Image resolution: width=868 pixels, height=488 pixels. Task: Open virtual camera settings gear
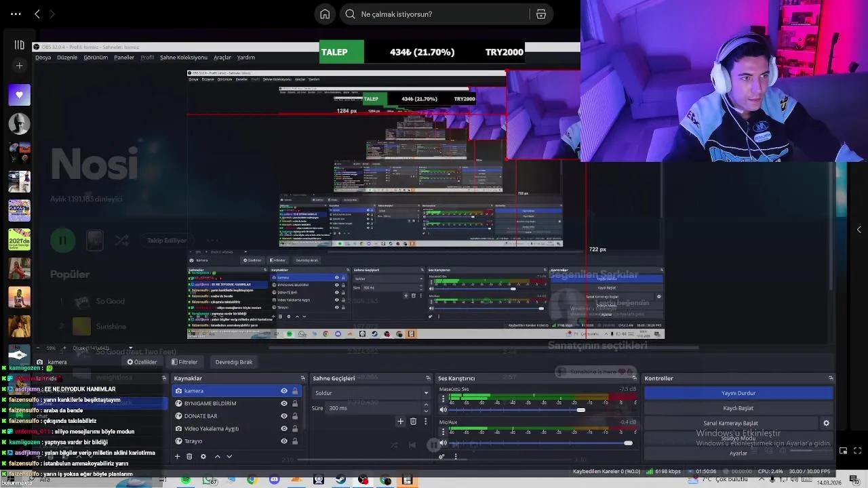pos(826,423)
